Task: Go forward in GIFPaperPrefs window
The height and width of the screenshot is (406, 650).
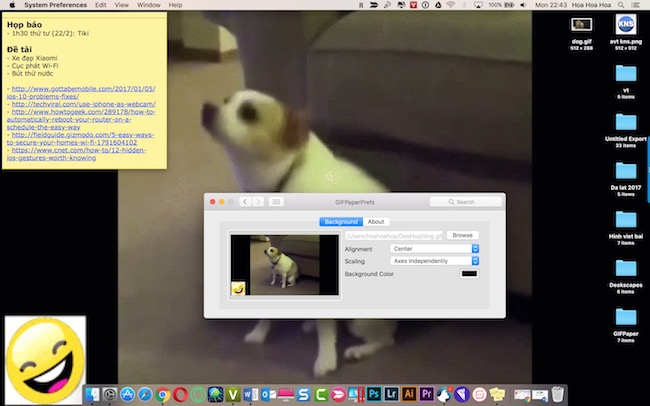Action: (x=258, y=202)
